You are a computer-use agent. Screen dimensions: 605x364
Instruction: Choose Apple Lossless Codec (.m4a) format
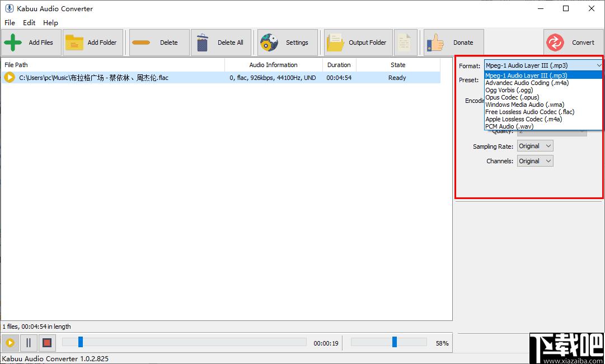click(543, 119)
